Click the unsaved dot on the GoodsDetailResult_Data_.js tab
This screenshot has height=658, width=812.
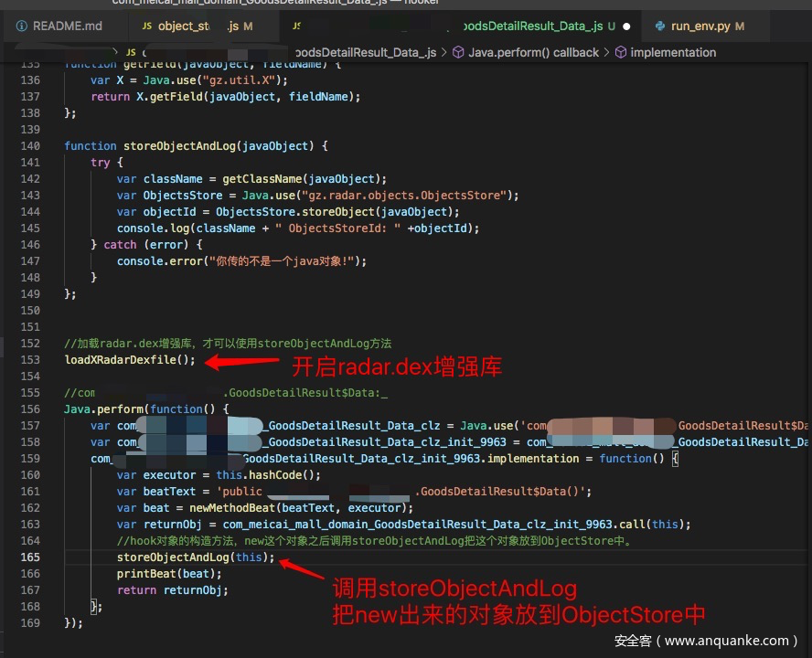(x=627, y=26)
